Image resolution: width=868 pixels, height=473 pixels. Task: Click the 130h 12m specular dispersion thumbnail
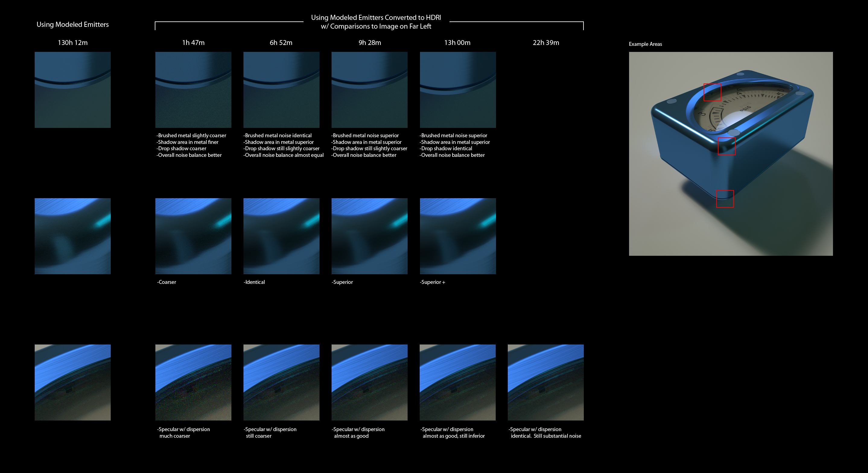coord(72,382)
